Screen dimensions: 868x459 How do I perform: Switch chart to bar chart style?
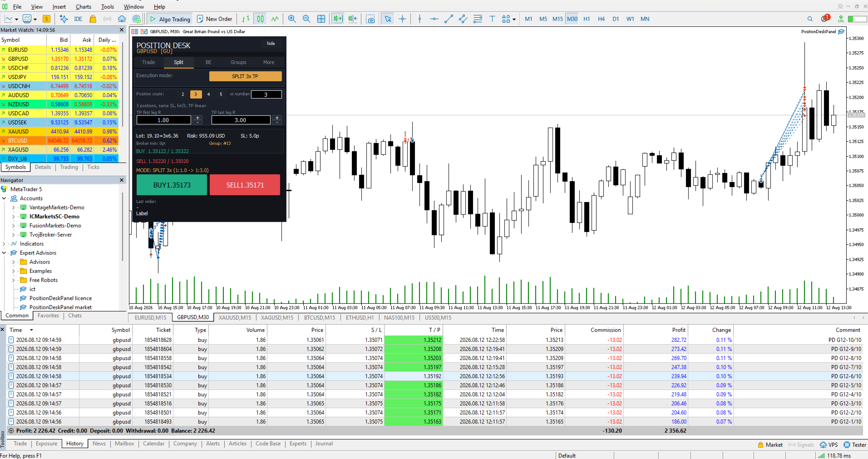click(246, 19)
